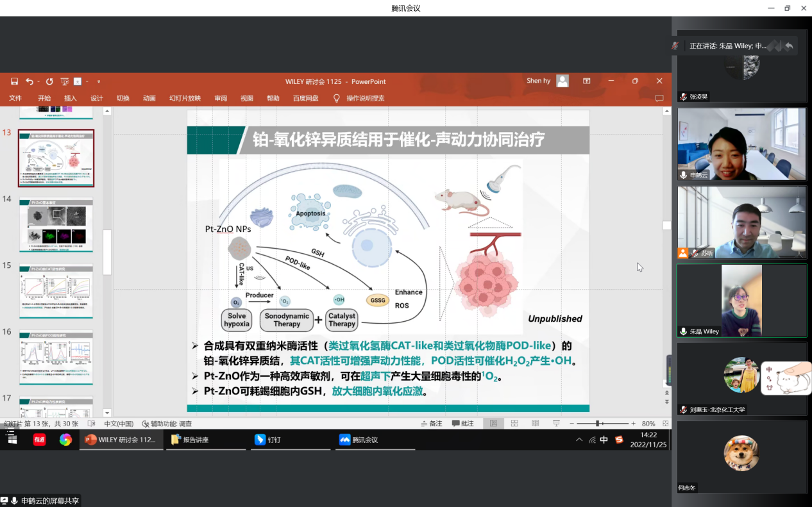Screen dimensions: 812x507
Task: Click the slide panel scroll-down arrow
Action: pyautogui.click(x=107, y=413)
